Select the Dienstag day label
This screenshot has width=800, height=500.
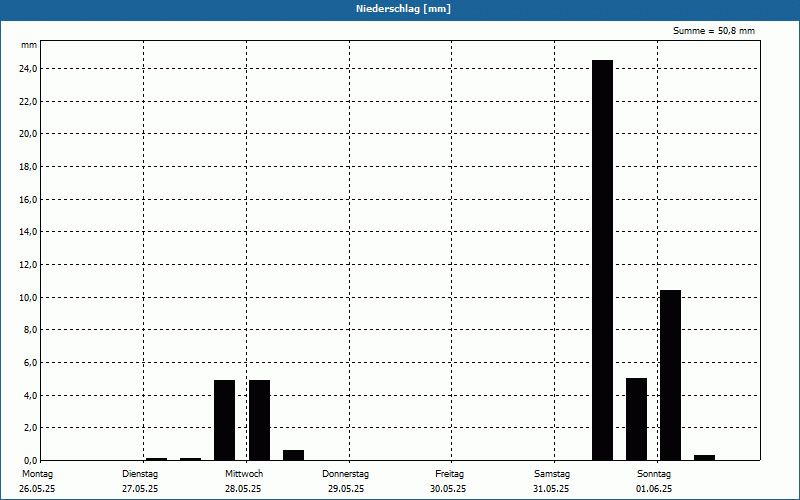tap(140, 474)
